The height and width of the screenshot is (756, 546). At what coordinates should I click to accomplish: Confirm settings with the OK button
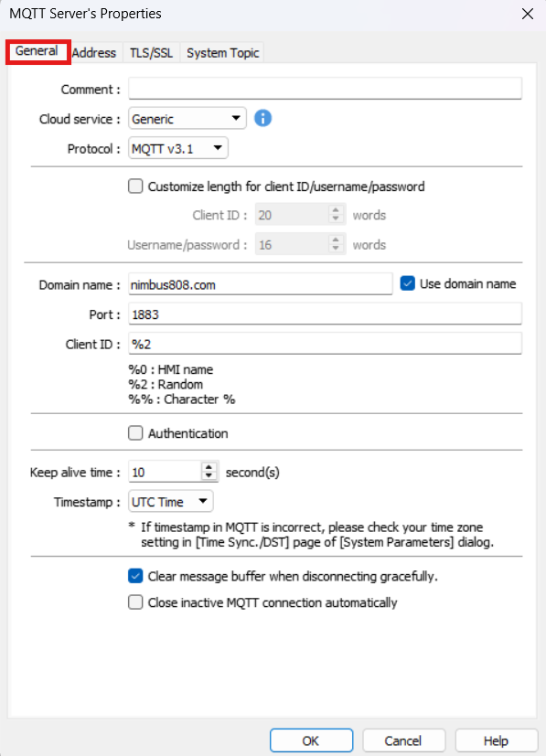point(310,740)
